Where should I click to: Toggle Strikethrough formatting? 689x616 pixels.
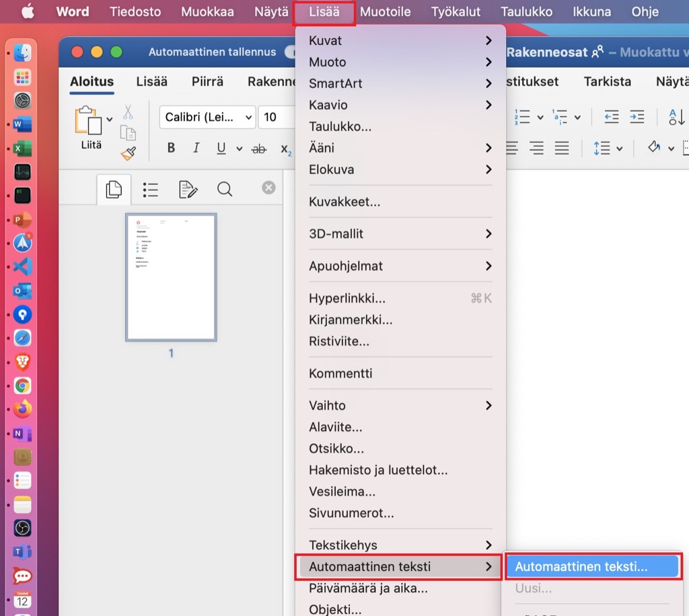coord(259,149)
